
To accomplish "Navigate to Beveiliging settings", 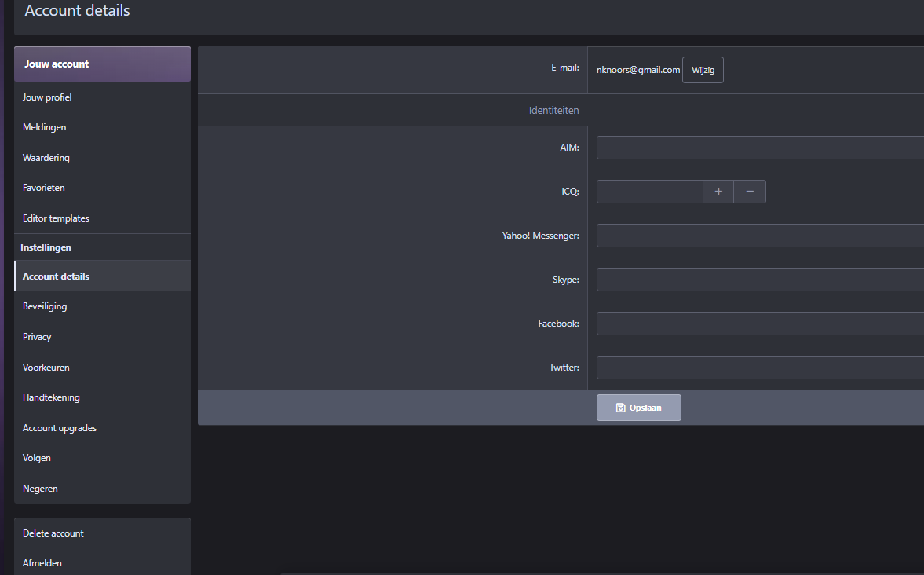I will pos(45,306).
